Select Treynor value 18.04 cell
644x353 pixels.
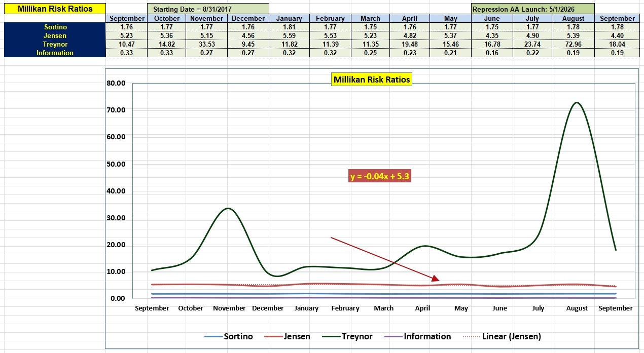pos(617,44)
